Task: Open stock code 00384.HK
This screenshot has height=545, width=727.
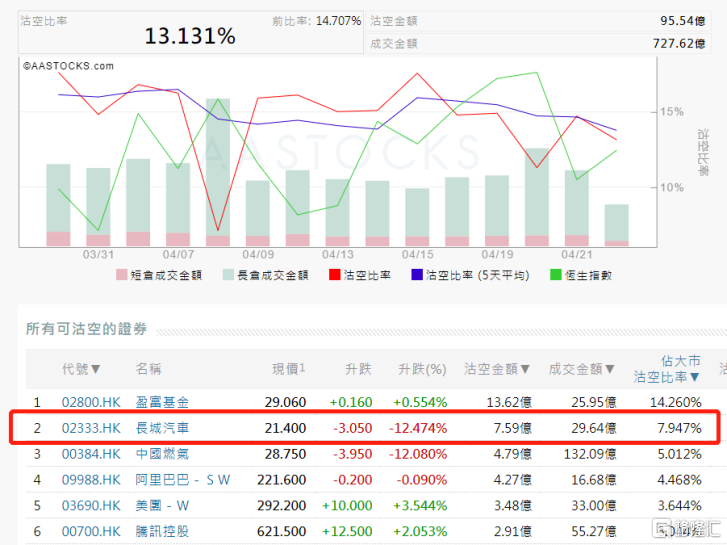Action: click(91, 454)
